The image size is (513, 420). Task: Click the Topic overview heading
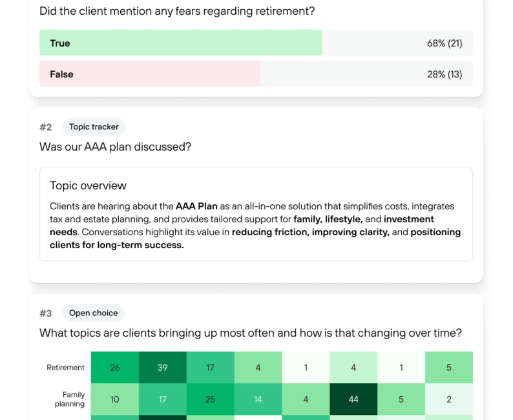[88, 185]
